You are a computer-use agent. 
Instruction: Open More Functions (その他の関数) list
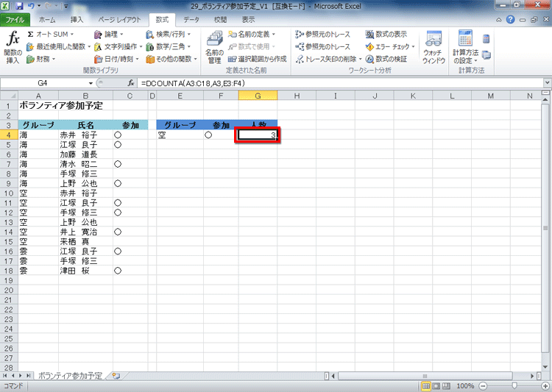click(171, 59)
